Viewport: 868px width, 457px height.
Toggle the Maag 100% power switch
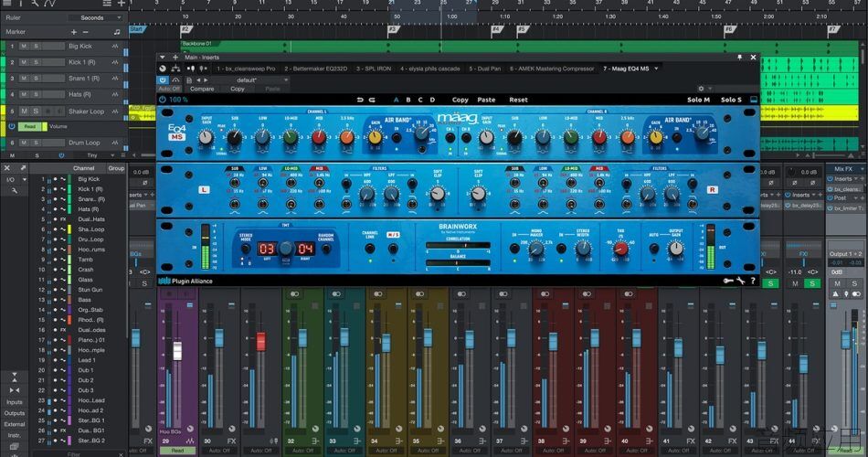pos(163,100)
